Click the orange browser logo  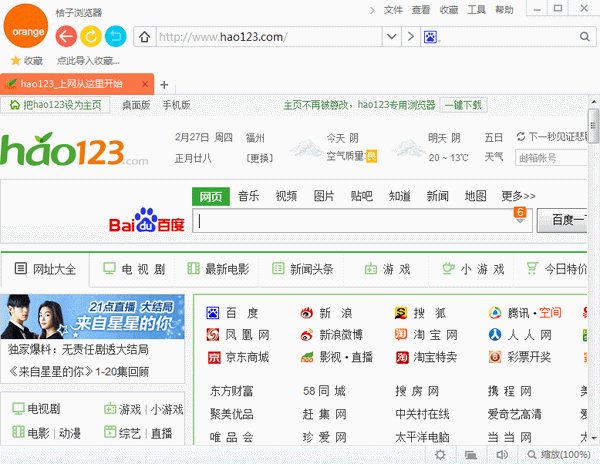click(26, 26)
